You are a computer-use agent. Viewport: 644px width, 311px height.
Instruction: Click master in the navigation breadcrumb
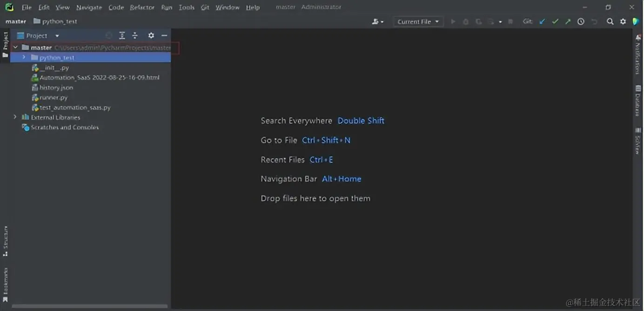point(16,21)
